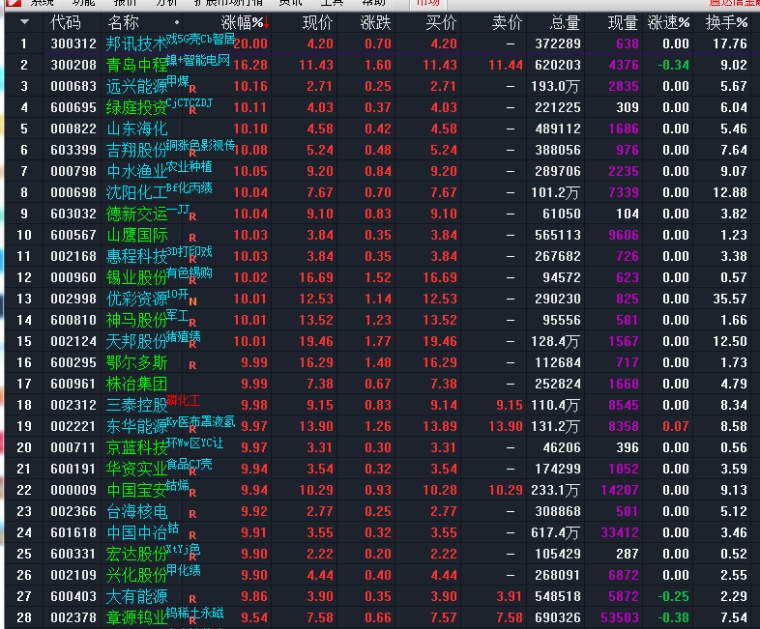Click 涨速 value -0.34 for 青岛中程
Screen dimensions: 760x629
click(x=673, y=65)
